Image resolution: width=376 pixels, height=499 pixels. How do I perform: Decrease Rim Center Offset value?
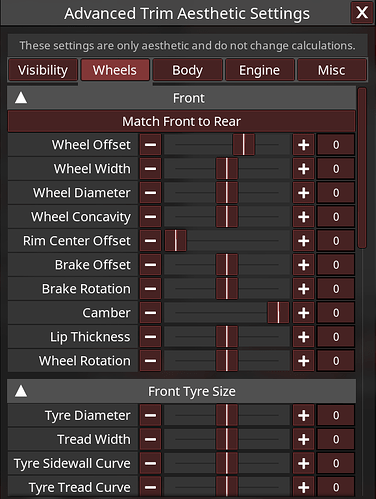click(150, 241)
